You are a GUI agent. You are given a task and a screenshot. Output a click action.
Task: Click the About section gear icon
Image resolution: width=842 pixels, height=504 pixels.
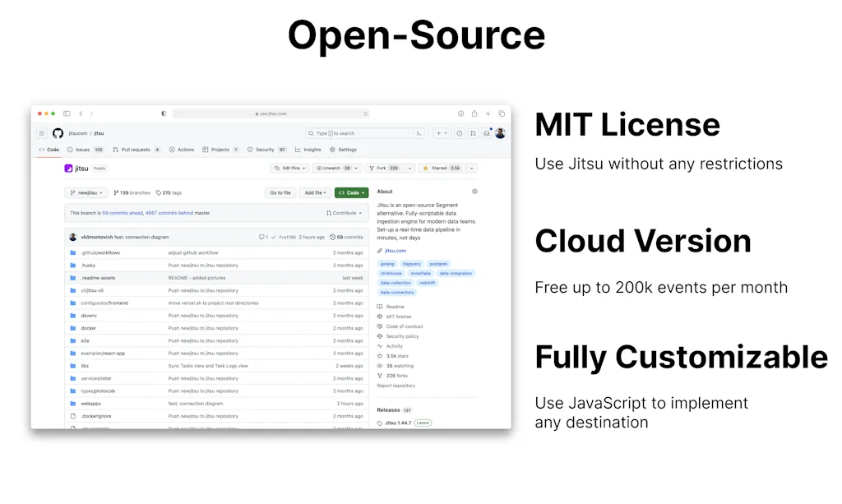(x=474, y=192)
